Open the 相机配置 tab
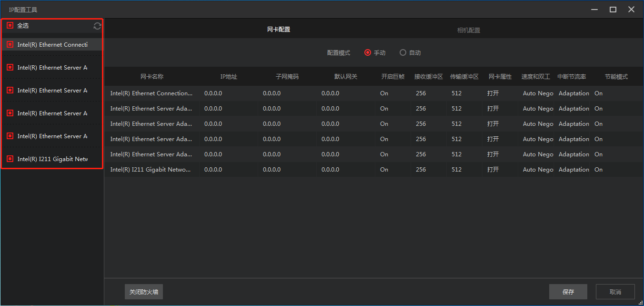The width and height of the screenshot is (644, 306). coord(468,30)
